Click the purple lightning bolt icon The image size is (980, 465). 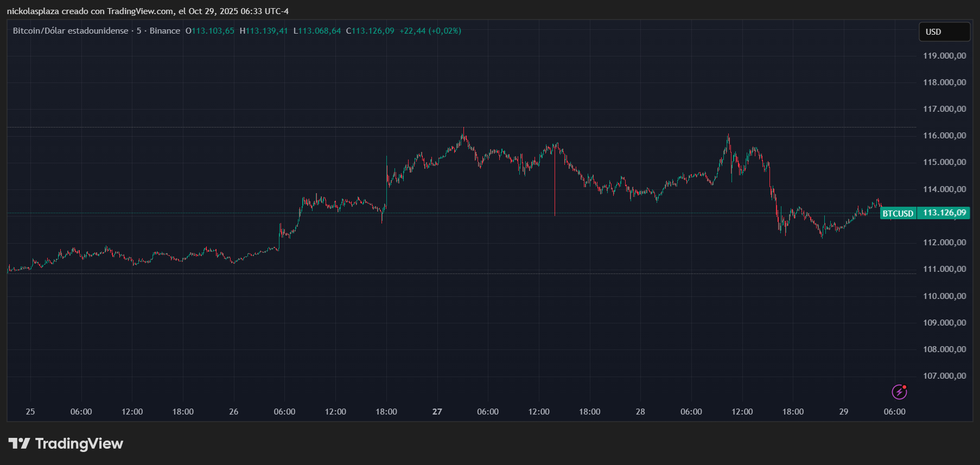pos(899,392)
